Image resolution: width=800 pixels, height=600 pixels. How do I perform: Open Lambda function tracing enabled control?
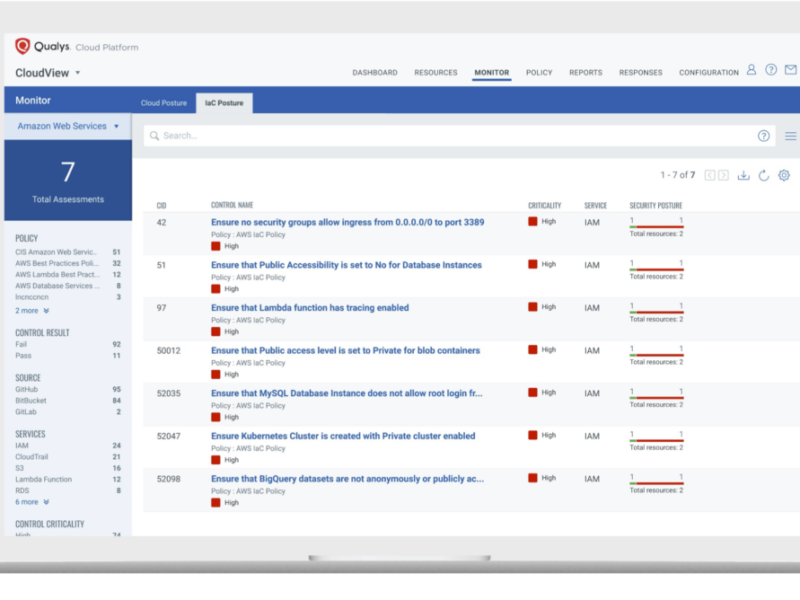click(x=310, y=308)
